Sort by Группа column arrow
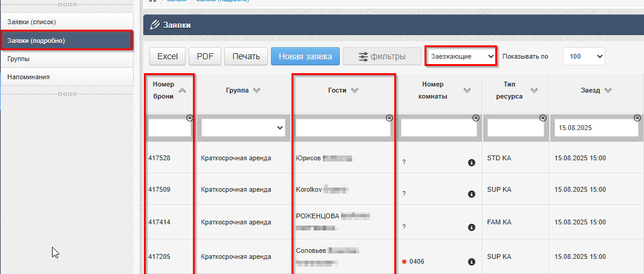Image resolution: width=644 pixels, height=274 pixels. point(257,91)
